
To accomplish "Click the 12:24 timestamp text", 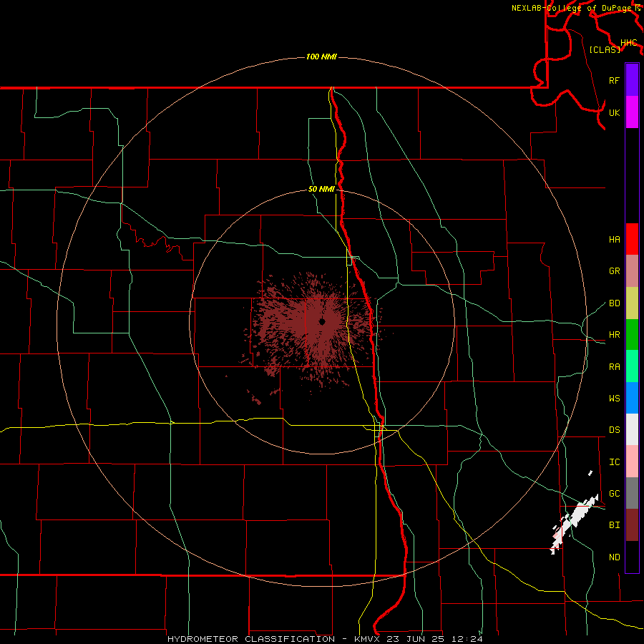I will pyautogui.click(x=466, y=639).
